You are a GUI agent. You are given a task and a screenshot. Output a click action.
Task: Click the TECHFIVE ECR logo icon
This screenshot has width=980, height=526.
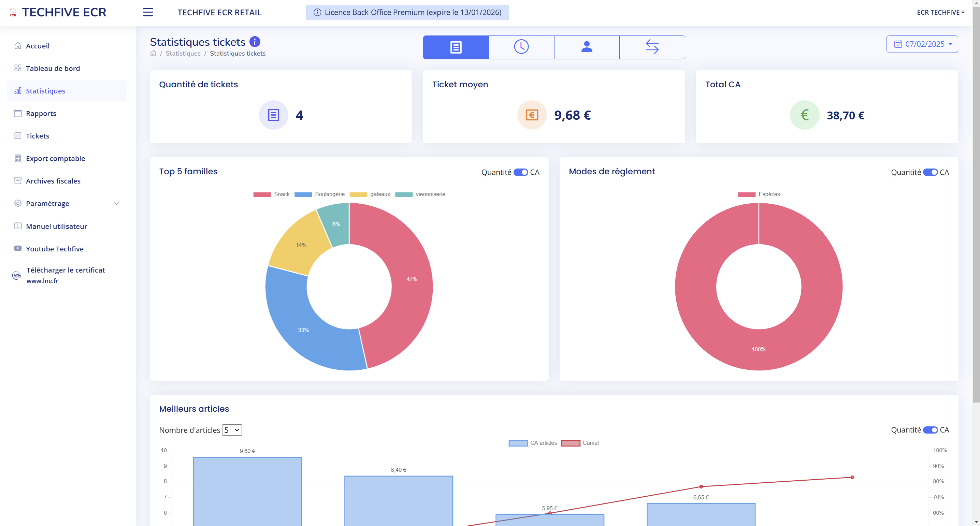(13, 12)
